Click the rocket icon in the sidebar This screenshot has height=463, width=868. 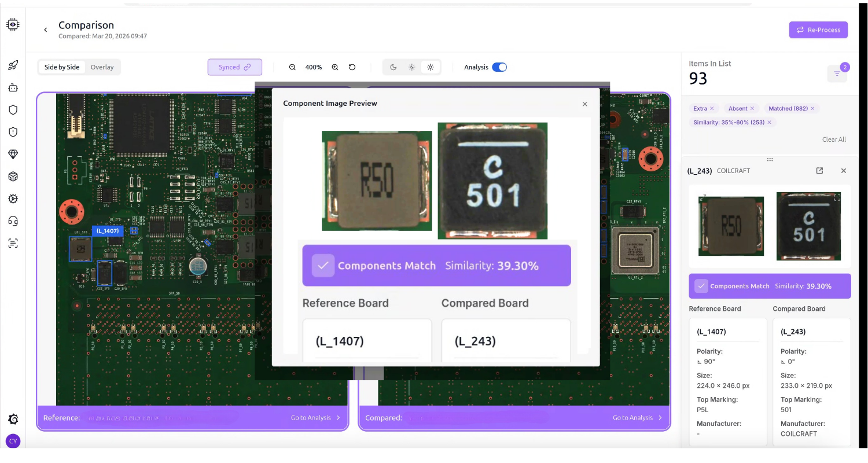coord(13,65)
